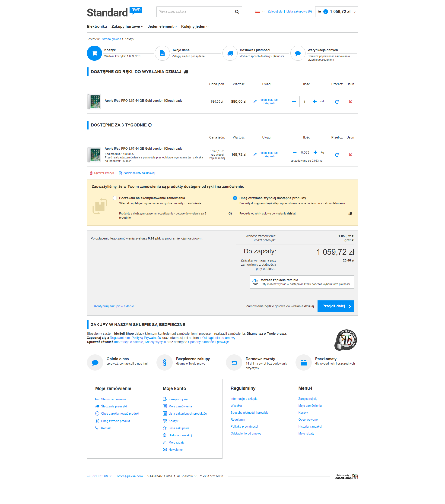Open Status zamówienia footer link

point(114,399)
